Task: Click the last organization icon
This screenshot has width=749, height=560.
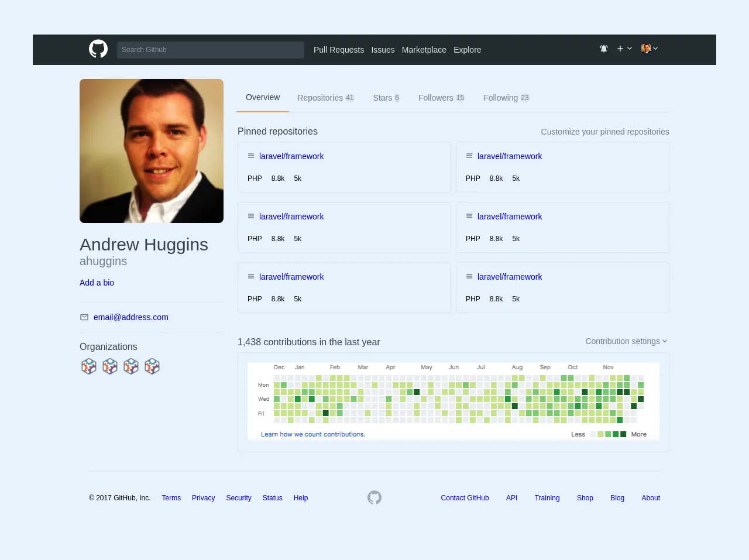Action: (152, 366)
